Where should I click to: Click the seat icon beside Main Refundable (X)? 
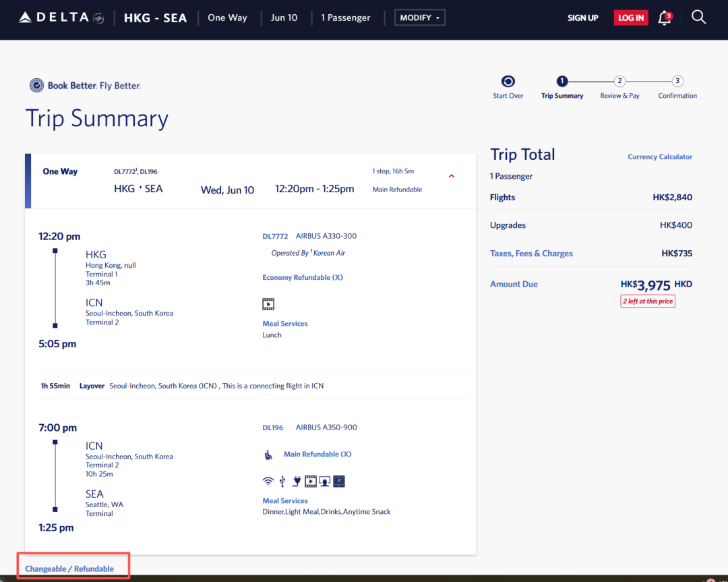coord(269,455)
